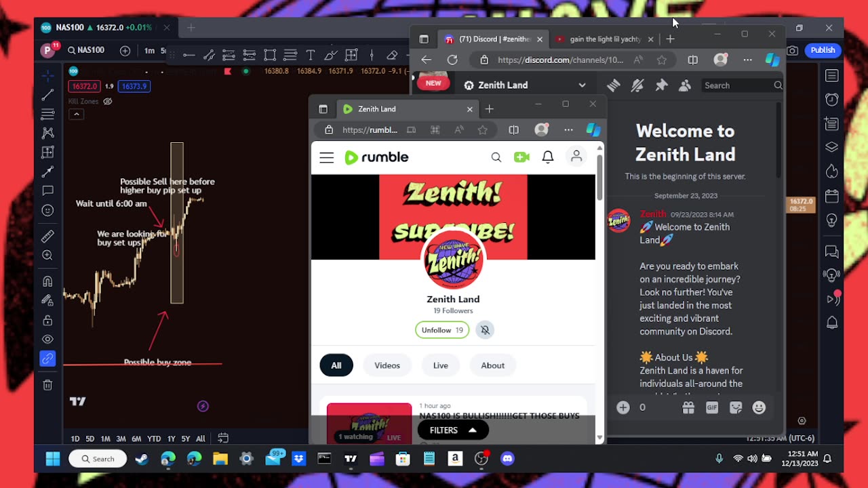Remove drawings with trash icon
This screenshot has height=488, width=868.
(x=47, y=385)
